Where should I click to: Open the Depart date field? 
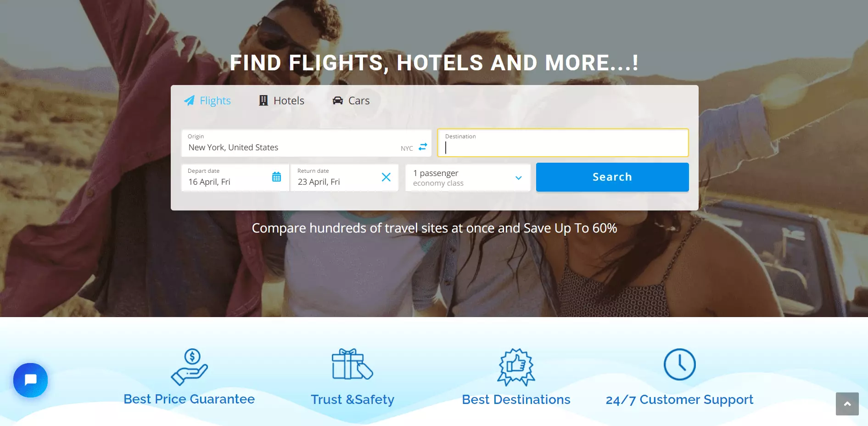click(x=235, y=177)
